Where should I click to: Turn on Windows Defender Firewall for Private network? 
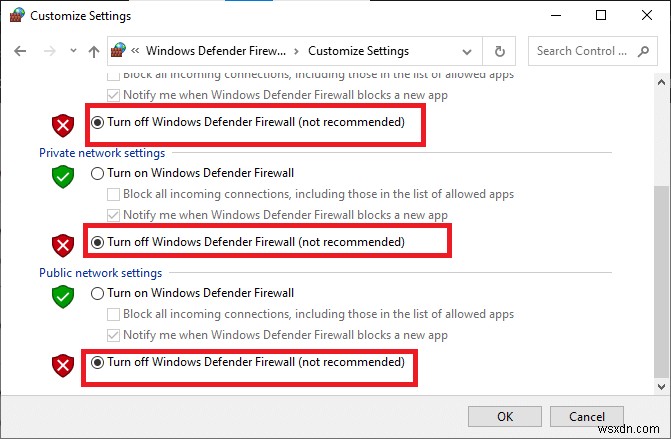(98, 173)
